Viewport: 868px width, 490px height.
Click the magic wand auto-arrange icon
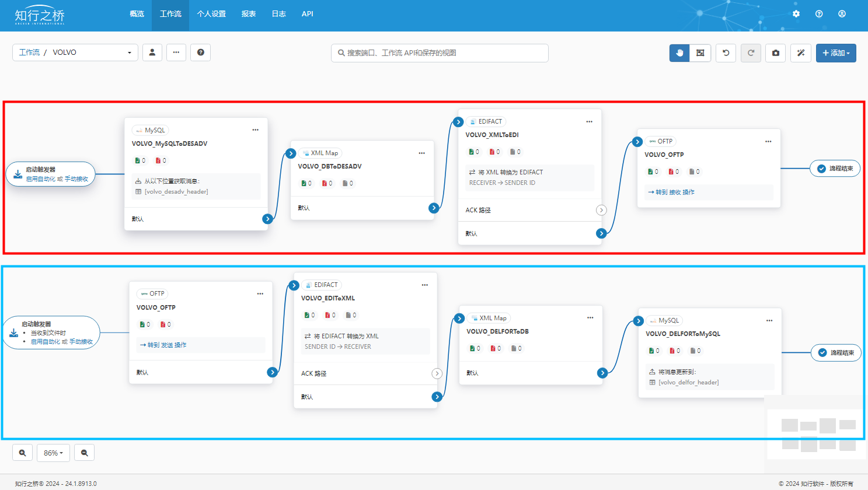[801, 53]
